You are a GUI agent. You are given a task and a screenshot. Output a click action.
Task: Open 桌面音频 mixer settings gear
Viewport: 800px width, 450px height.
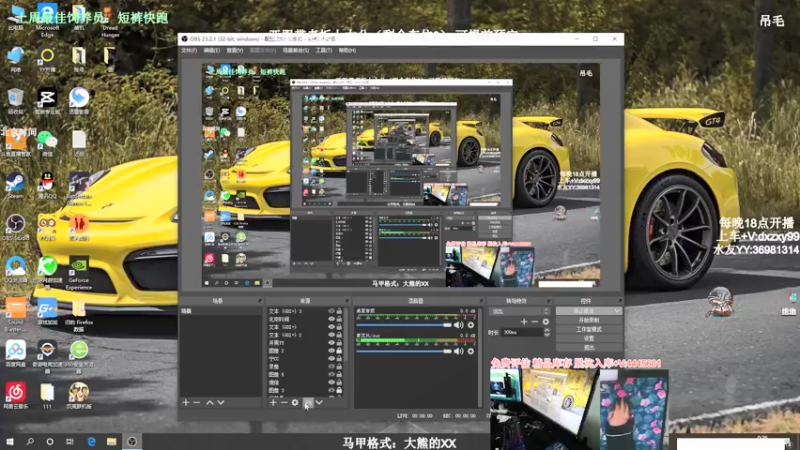(x=470, y=325)
